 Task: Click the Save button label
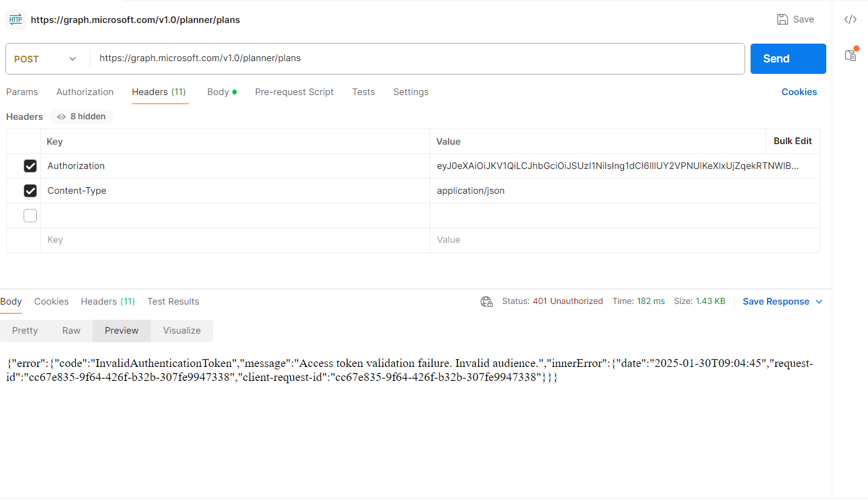pos(803,19)
